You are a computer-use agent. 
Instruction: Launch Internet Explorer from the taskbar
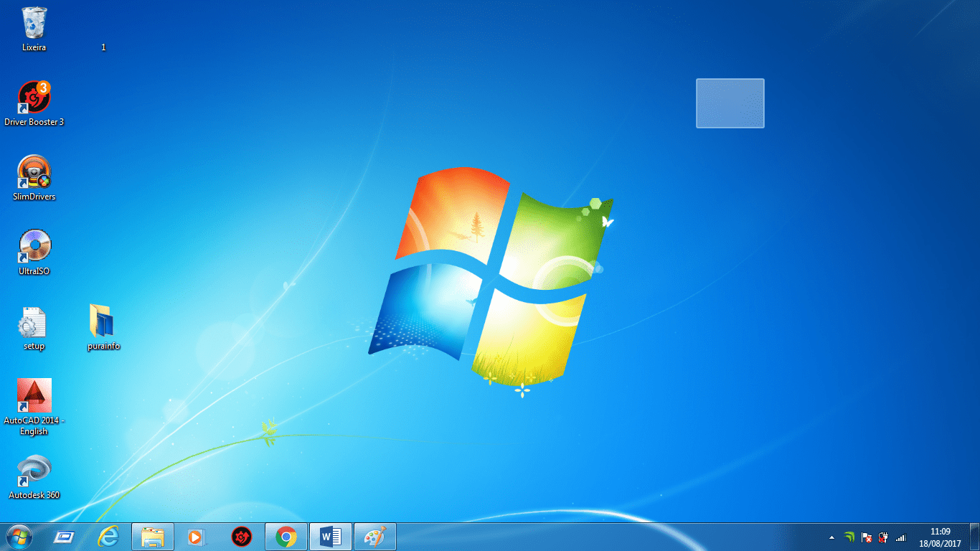108,537
